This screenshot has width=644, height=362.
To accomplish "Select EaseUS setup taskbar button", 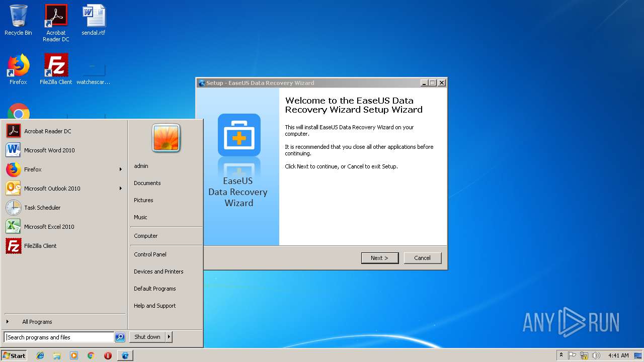I will coord(125,355).
